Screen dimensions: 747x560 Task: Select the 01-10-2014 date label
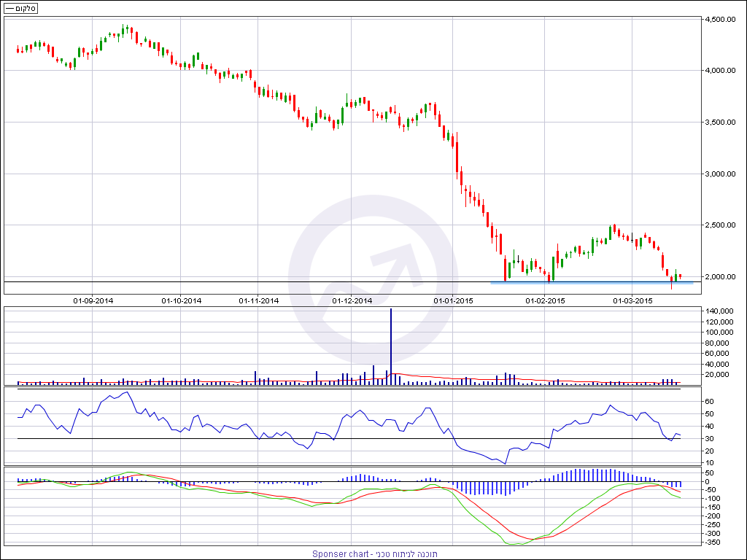pyautogui.click(x=182, y=300)
